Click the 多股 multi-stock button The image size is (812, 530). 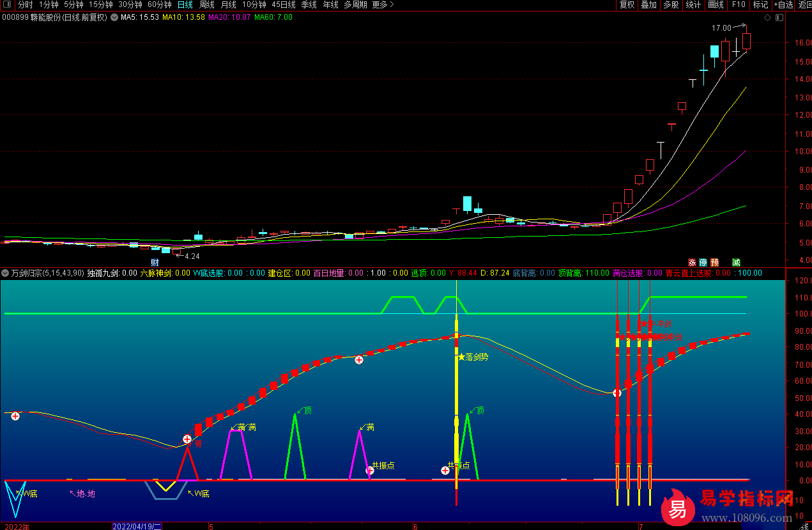click(671, 4)
